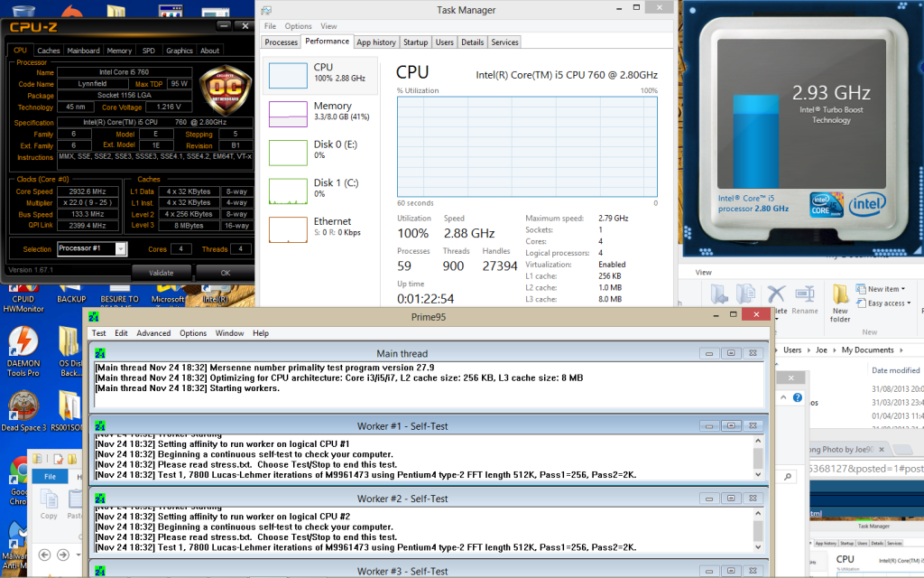Click the Prime95 title bar app icon
The height and width of the screenshot is (578, 924).
coord(94,317)
